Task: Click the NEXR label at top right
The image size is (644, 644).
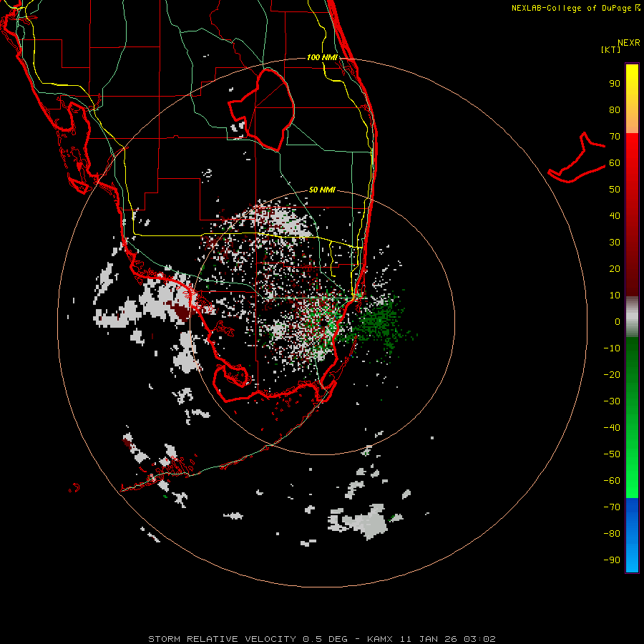Action: pos(629,43)
